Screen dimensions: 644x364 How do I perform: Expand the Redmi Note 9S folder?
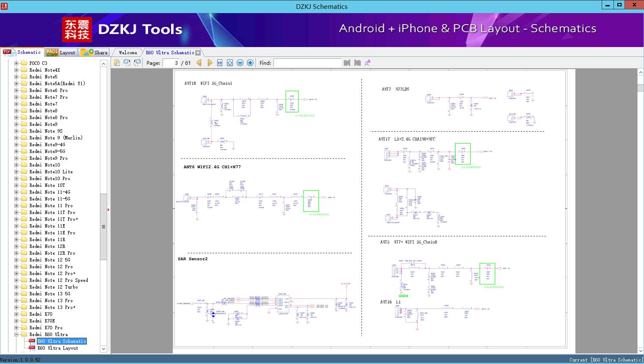[x=17, y=131]
